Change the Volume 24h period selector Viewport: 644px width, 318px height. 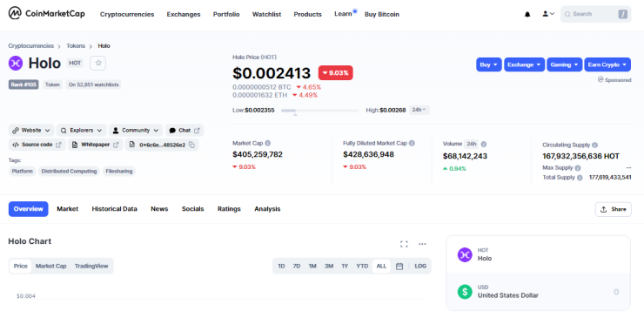coord(471,144)
